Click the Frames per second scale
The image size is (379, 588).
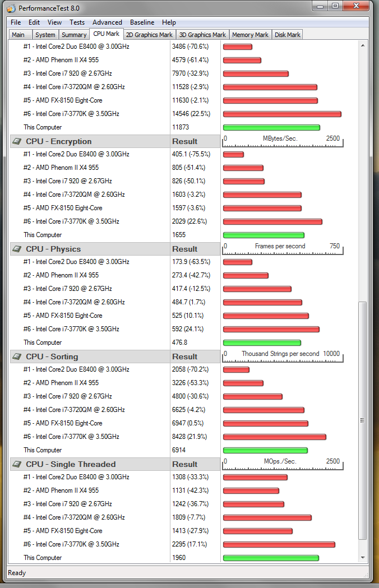tap(283, 249)
